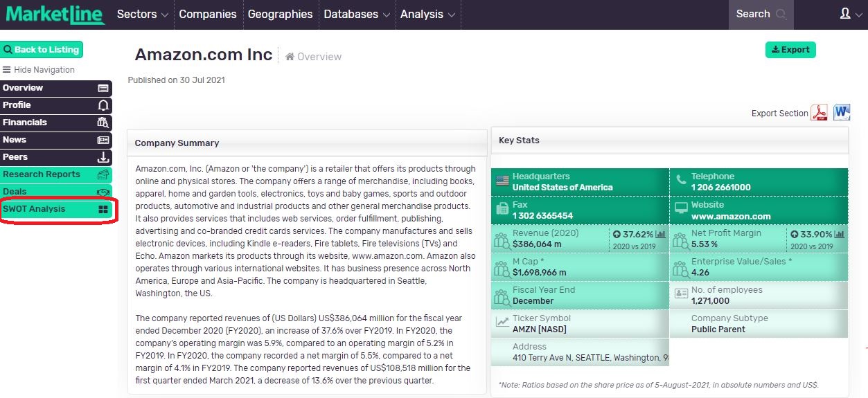Expand the Databases dropdown menu

[x=357, y=15]
